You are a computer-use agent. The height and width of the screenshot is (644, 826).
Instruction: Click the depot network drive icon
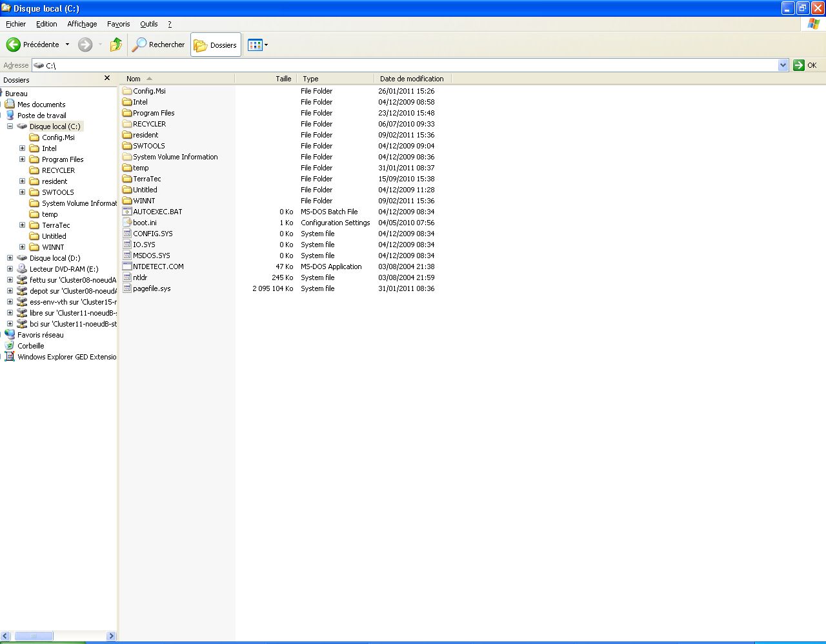tap(22, 291)
